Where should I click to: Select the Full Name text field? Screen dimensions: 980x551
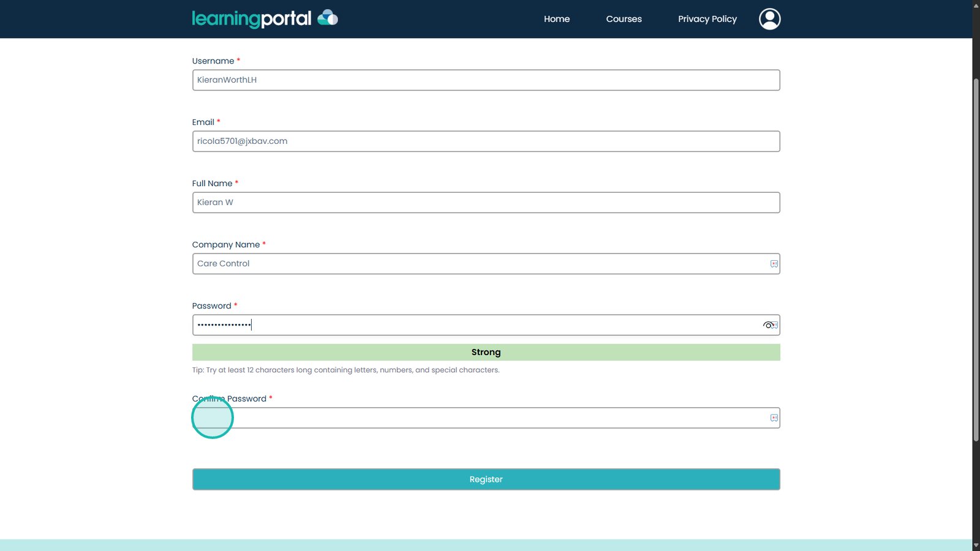(486, 203)
